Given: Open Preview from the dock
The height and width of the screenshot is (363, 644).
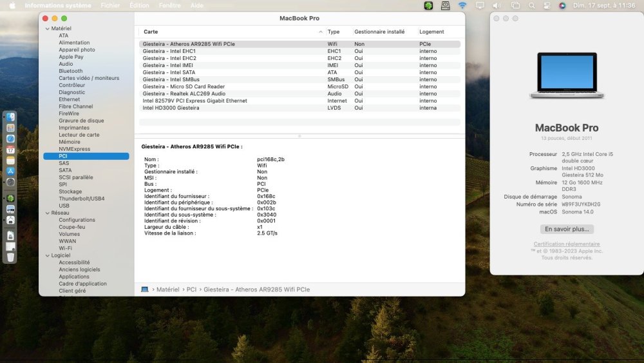Looking at the screenshot, I should [x=11, y=209].
